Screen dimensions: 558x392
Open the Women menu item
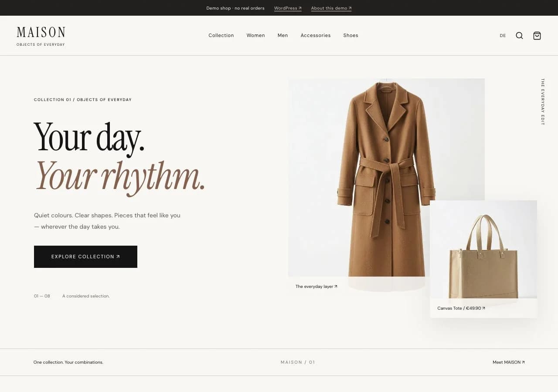click(x=255, y=35)
